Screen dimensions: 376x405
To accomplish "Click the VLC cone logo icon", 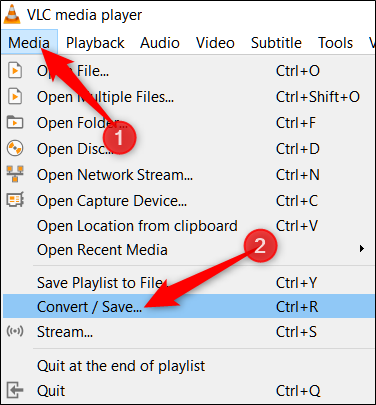I will coord(12,14).
